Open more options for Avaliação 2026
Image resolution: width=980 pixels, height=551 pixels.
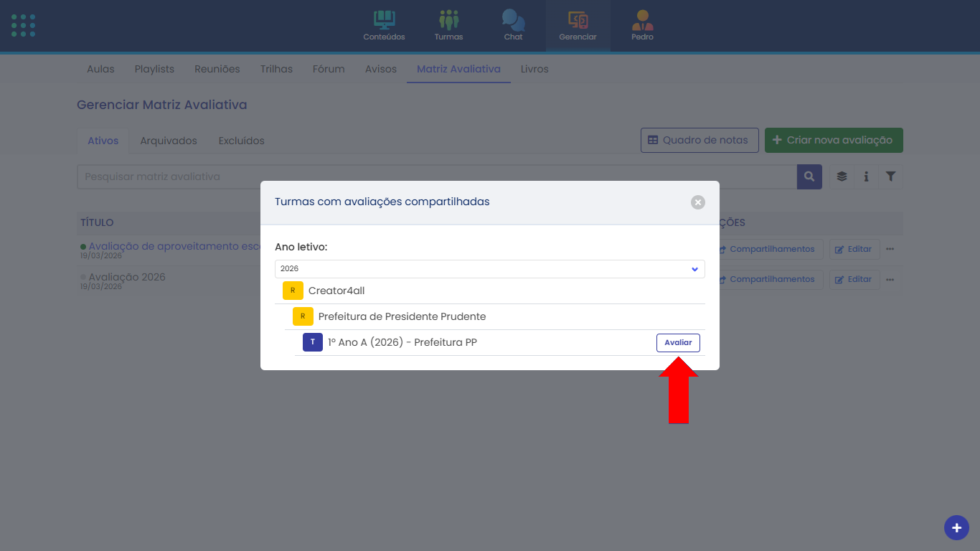click(890, 279)
